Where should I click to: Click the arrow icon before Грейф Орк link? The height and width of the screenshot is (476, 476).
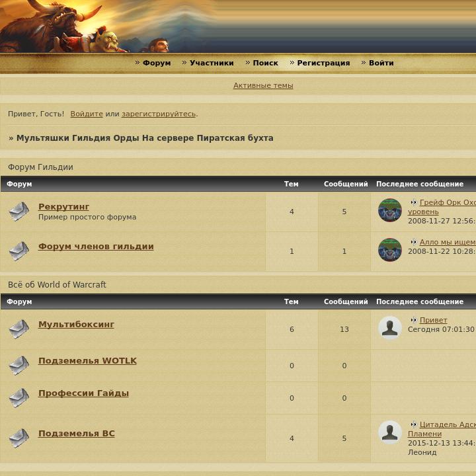413,202
